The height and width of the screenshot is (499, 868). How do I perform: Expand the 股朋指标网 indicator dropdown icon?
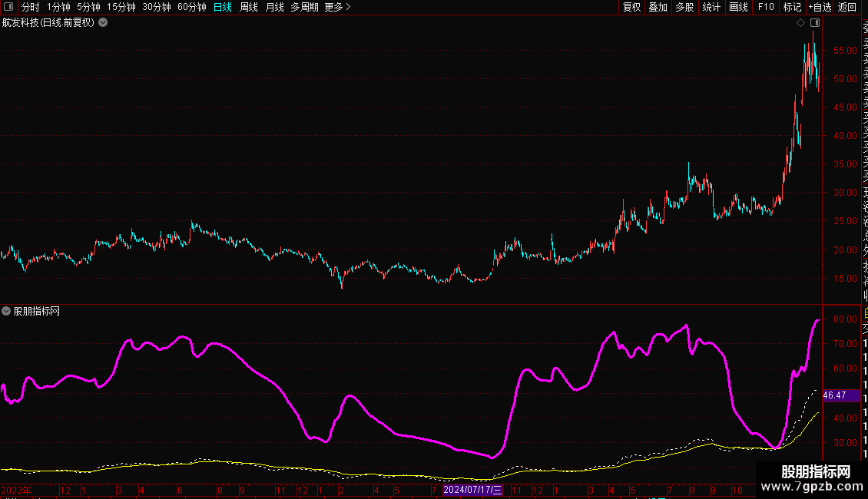click(6, 312)
